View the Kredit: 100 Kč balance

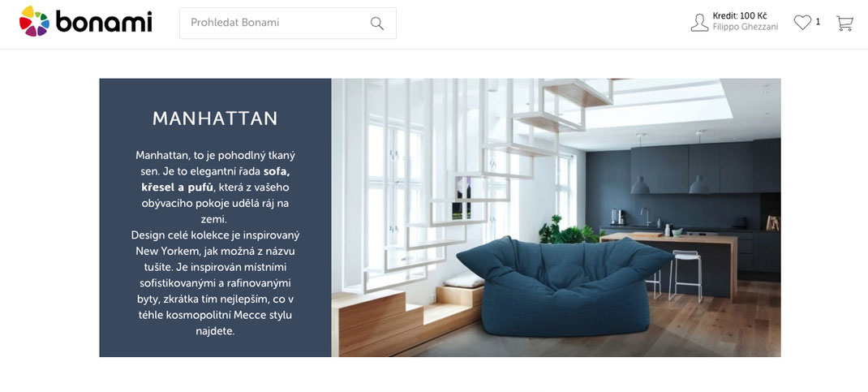(x=740, y=16)
